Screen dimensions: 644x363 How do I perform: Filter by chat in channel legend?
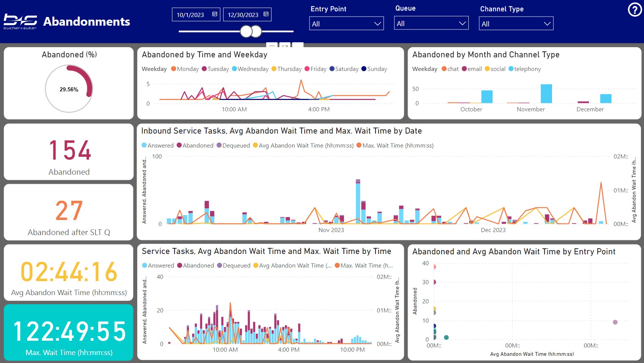[450, 69]
